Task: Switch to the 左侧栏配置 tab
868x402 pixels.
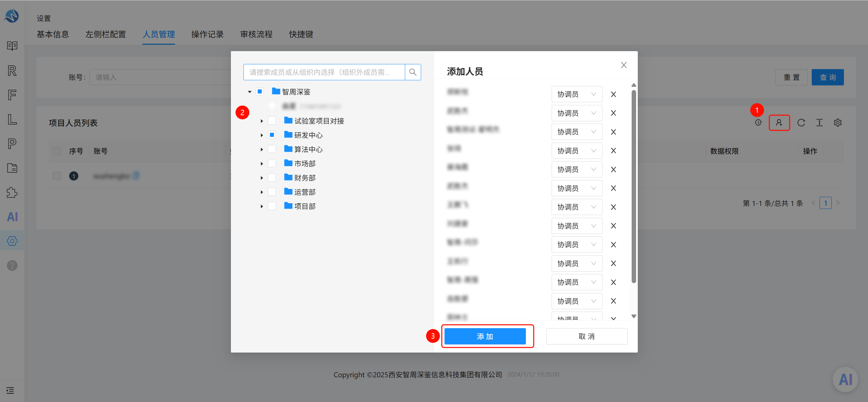Action: [106, 34]
